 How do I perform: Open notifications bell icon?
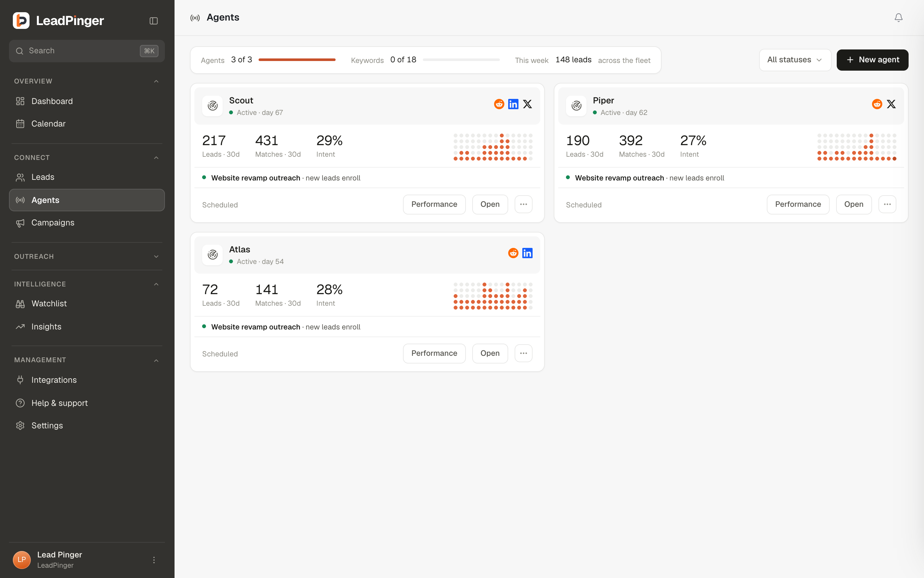click(898, 18)
